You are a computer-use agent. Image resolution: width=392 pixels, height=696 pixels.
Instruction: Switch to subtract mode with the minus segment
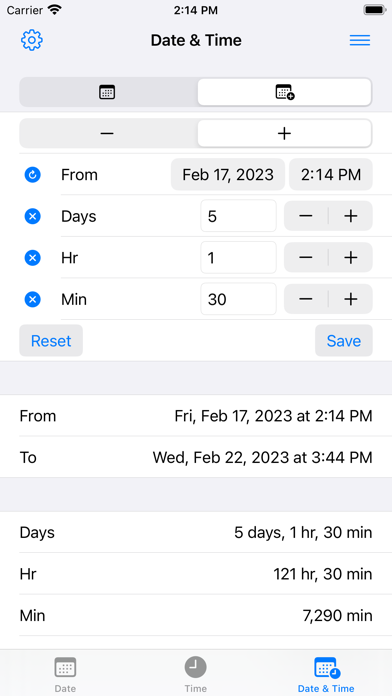pos(107,133)
